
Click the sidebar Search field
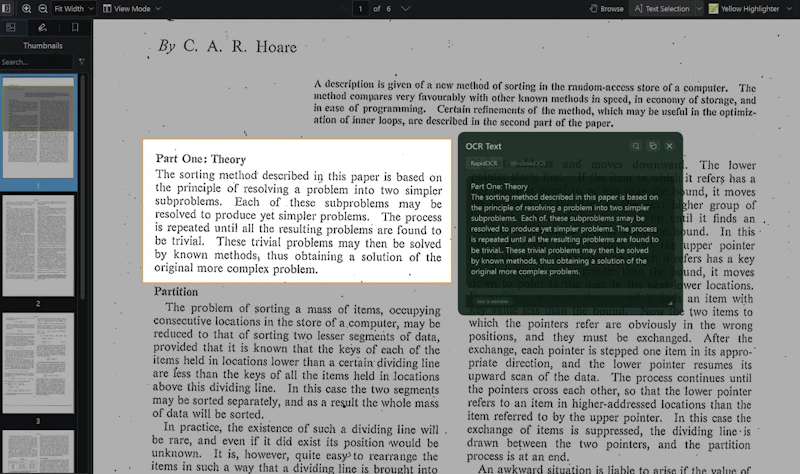coord(36,62)
